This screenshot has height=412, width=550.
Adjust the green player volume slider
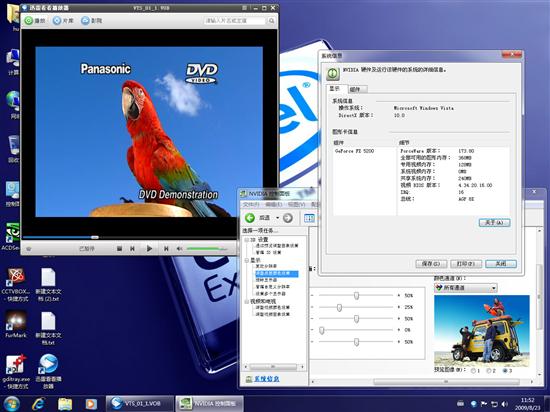pos(207,249)
